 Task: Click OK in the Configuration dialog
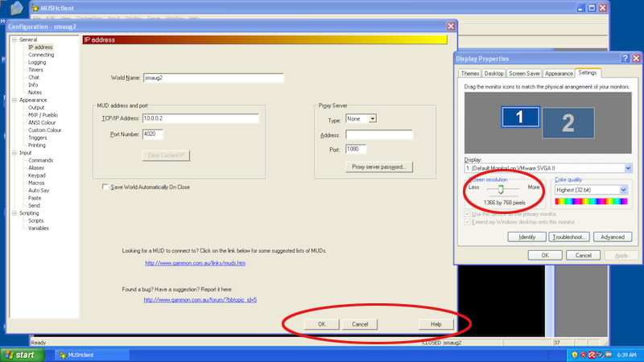(x=321, y=324)
